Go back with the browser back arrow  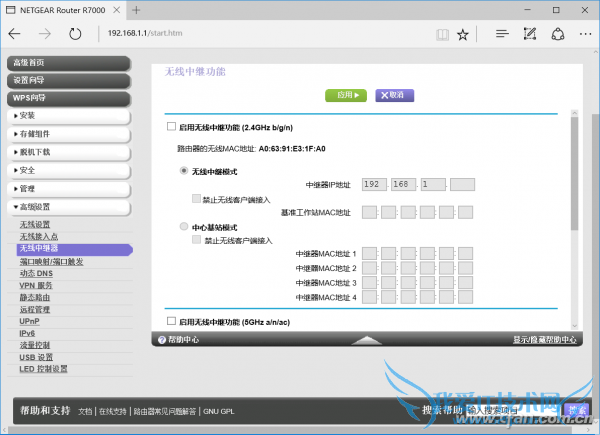pyautogui.click(x=14, y=34)
